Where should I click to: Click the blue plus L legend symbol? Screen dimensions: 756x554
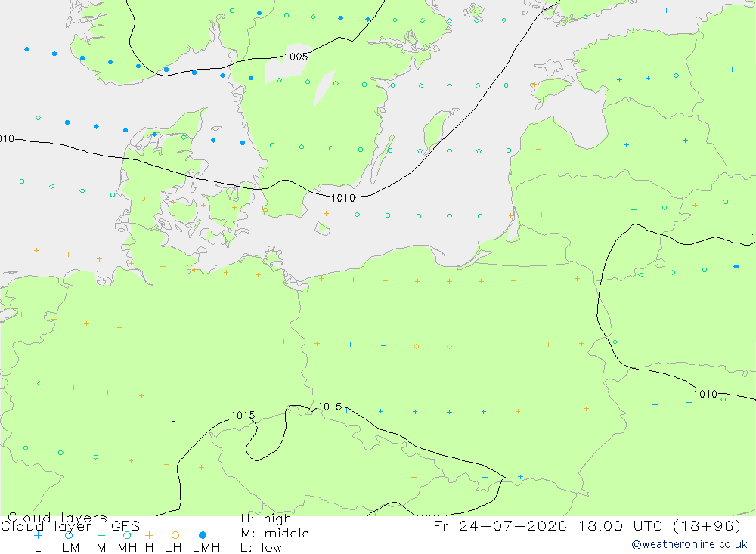(x=38, y=535)
